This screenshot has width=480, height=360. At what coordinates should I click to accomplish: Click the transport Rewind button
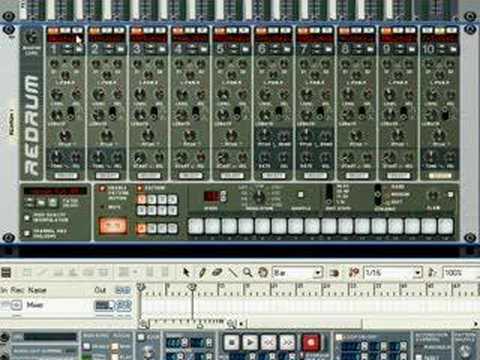click(x=268, y=342)
